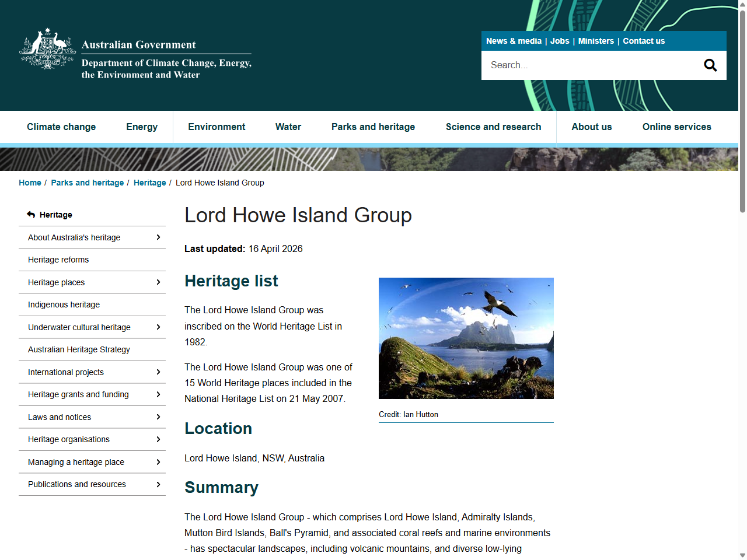
Task: Open International projects sidebar link
Action: 66,372
